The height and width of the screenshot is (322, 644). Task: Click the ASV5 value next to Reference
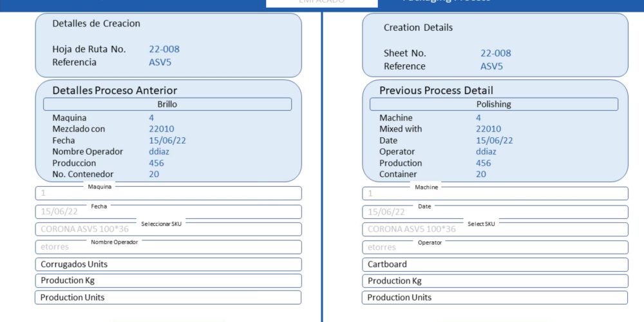point(491,66)
